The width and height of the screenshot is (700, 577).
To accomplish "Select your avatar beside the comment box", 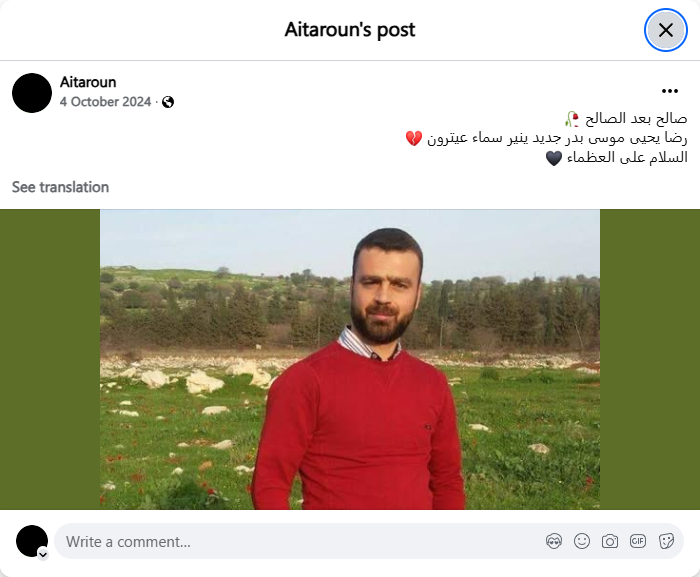I will click(x=32, y=541).
